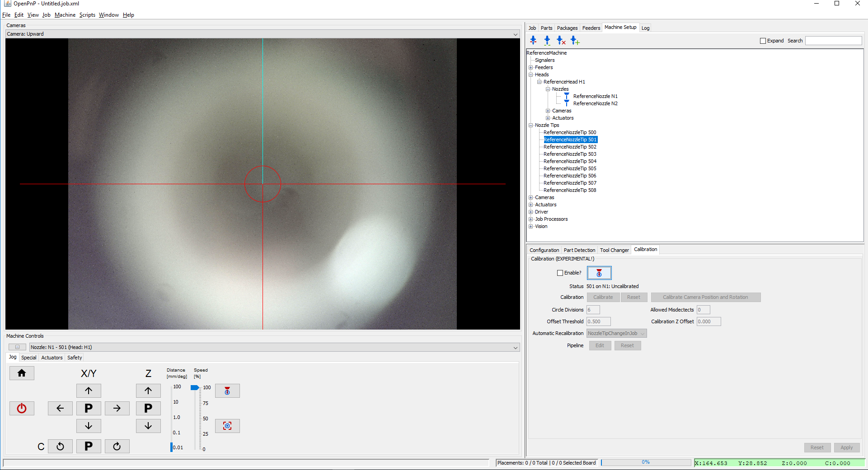Click the position camera target icon in jog panel

click(227, 426)
